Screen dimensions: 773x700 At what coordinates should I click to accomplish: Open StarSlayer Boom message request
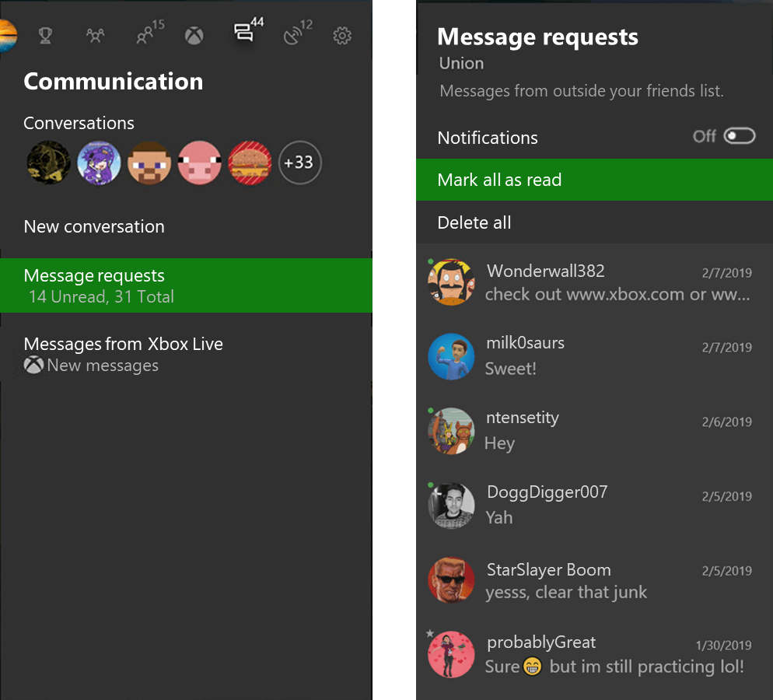point(595,579)
